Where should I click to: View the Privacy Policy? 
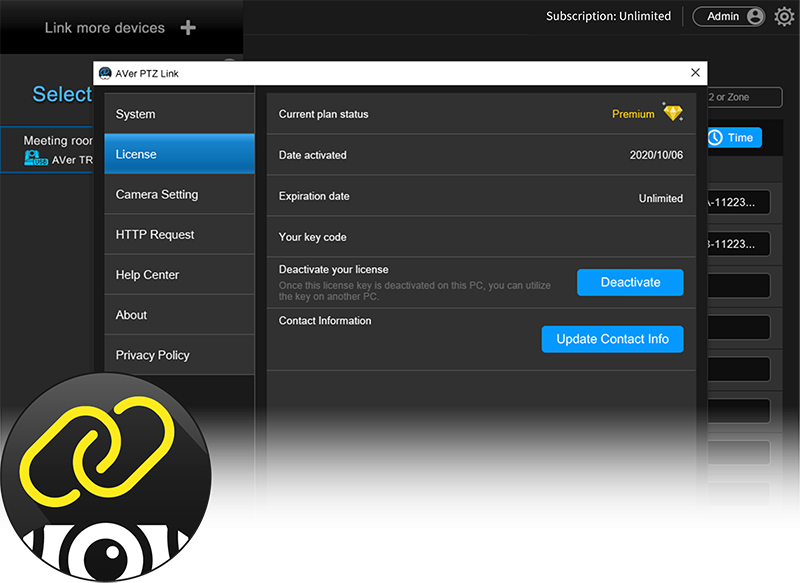pyautogui.click(x=179, y=355)
